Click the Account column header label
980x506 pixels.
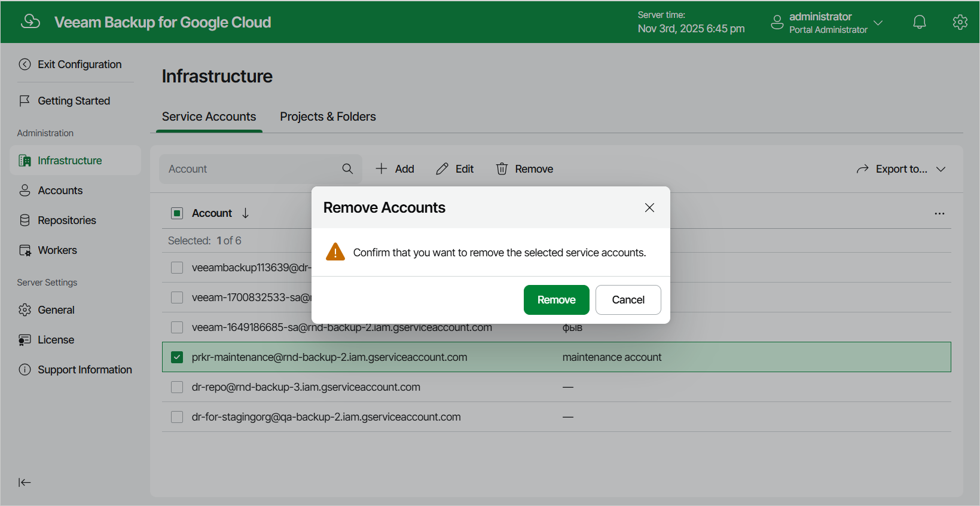point(212,213)
